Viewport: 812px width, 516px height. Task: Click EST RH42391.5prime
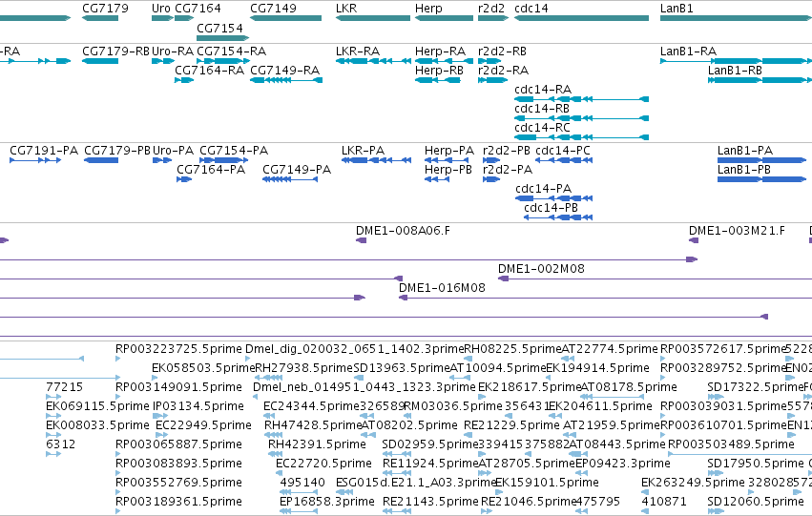click(317, 445)
